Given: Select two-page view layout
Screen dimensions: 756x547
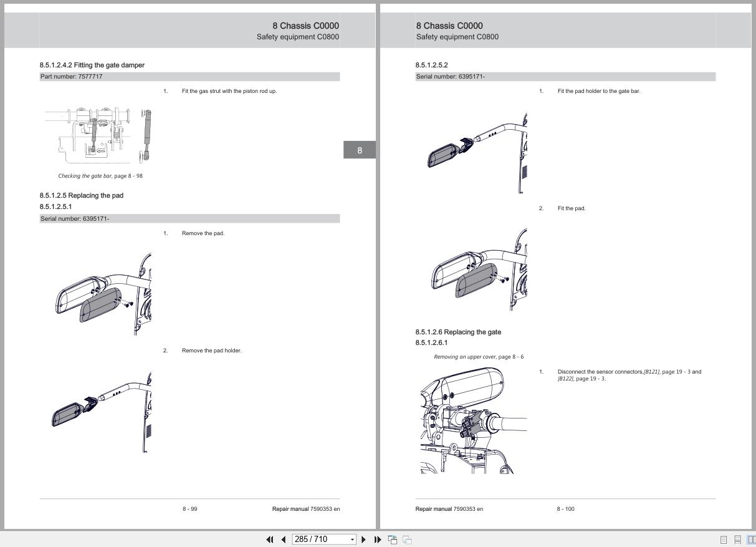Looking at the screenshot, I should click(x=751, y=540).
